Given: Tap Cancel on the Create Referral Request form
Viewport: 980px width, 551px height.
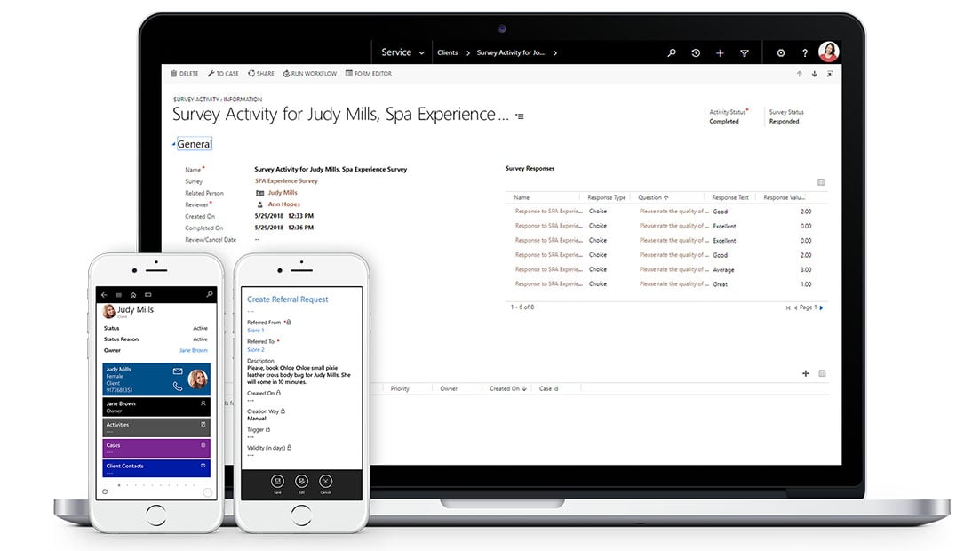Looking at the screenshot, I should point(325,482).
